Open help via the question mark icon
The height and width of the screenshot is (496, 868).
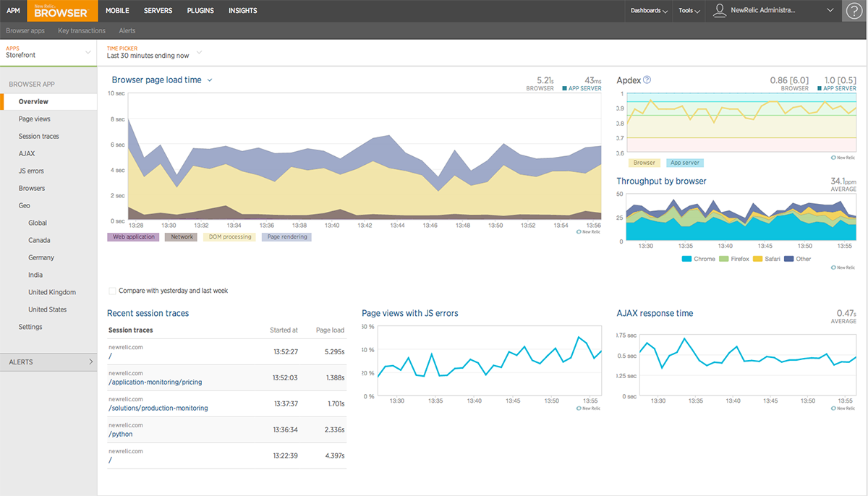(854, 10)
